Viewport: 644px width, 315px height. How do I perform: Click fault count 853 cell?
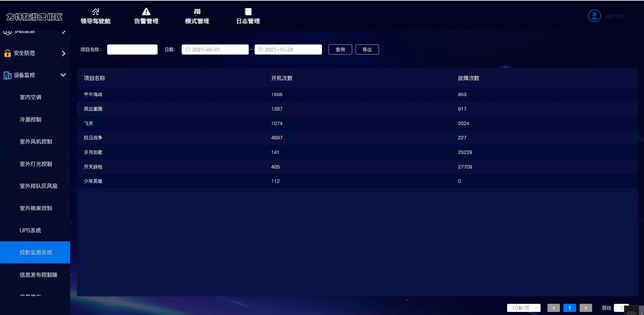(x=462, y=95)
